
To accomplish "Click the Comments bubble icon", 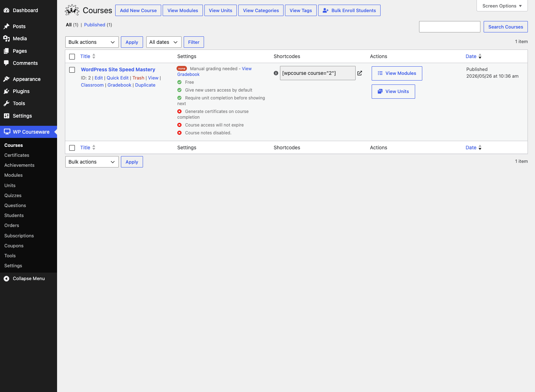I will (x=6, y=63).
